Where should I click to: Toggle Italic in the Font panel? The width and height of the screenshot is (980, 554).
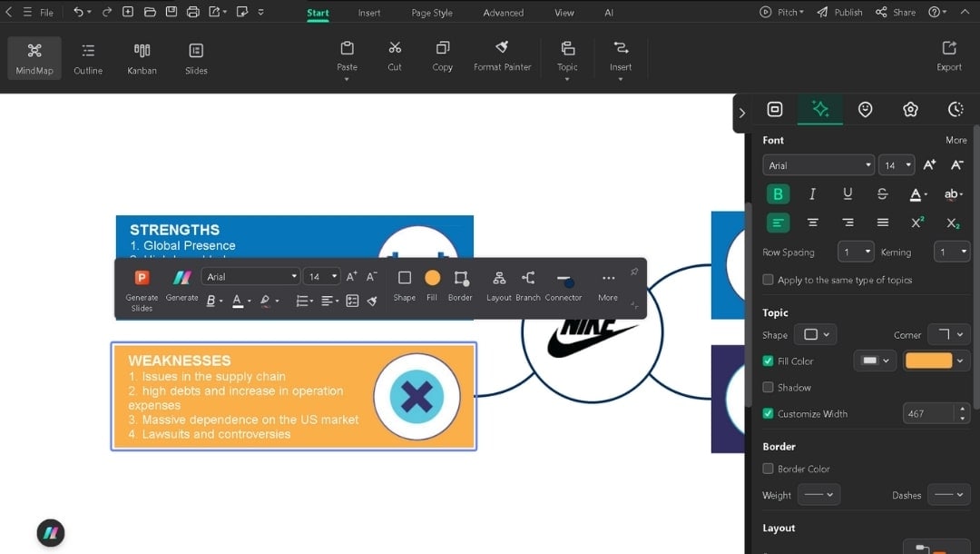coord(812,194)
